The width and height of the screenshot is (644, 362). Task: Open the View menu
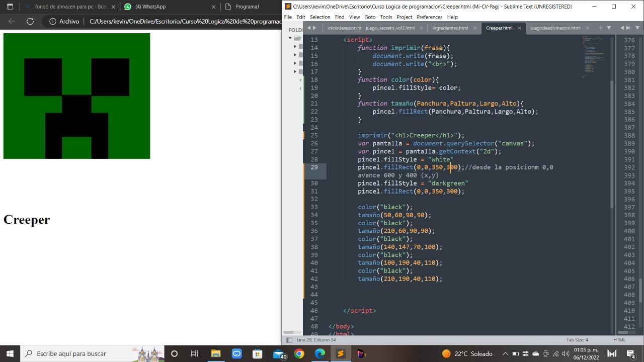click(355, 17)
